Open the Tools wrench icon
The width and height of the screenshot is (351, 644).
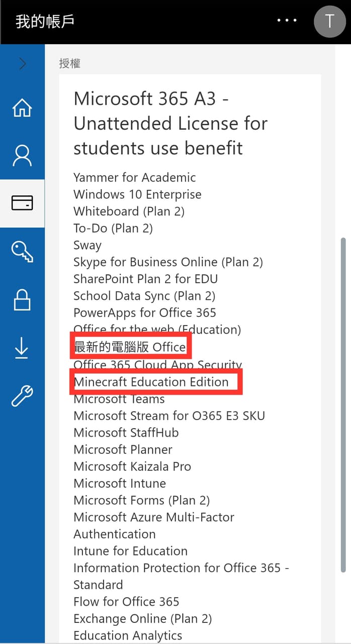point(22,395)
